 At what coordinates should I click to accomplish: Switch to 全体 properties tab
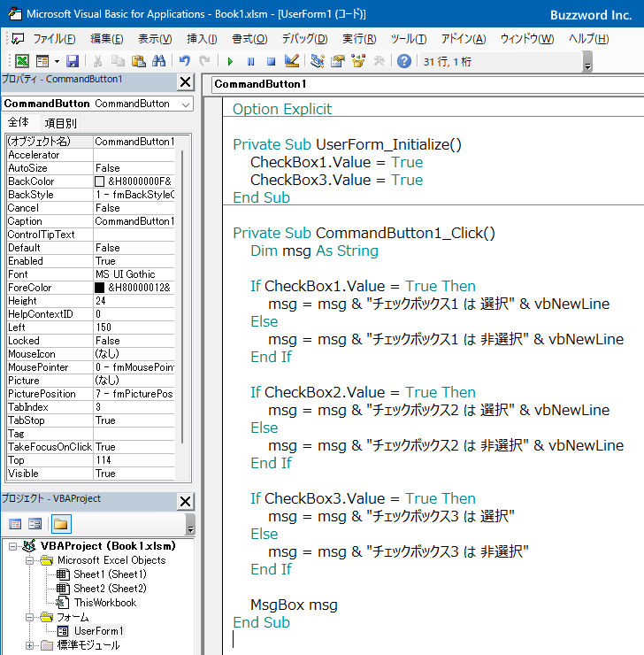tap(19, 123)
